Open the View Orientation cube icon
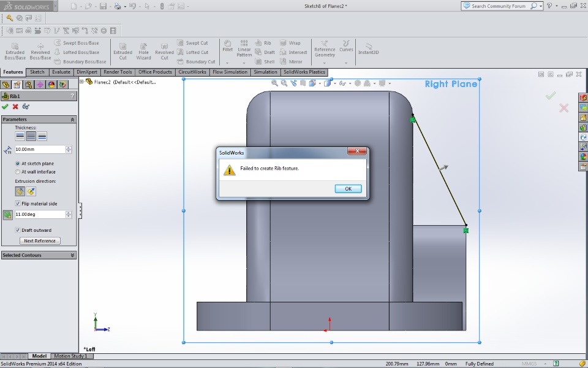 (312, 83)
